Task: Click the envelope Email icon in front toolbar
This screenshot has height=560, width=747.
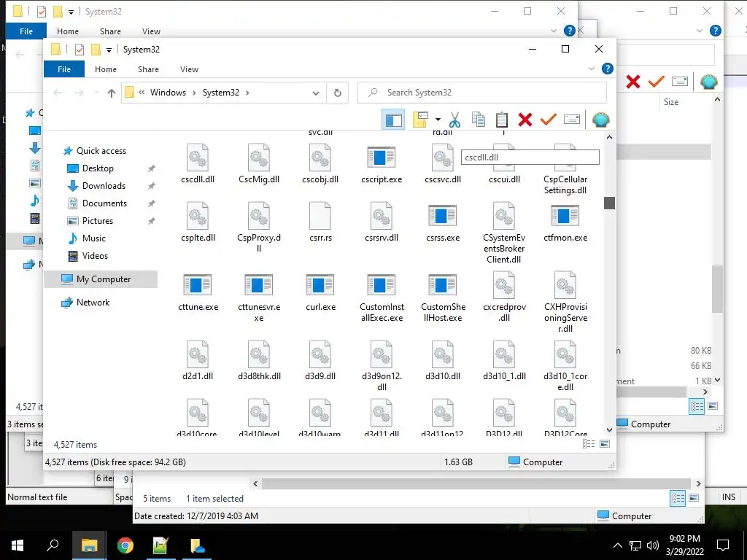Action: coord(572,120)
